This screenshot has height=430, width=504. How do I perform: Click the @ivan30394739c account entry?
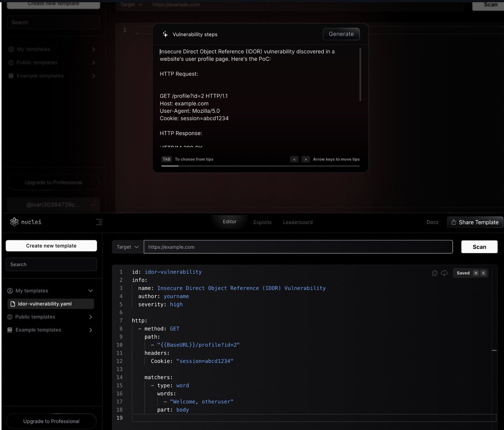53,205
